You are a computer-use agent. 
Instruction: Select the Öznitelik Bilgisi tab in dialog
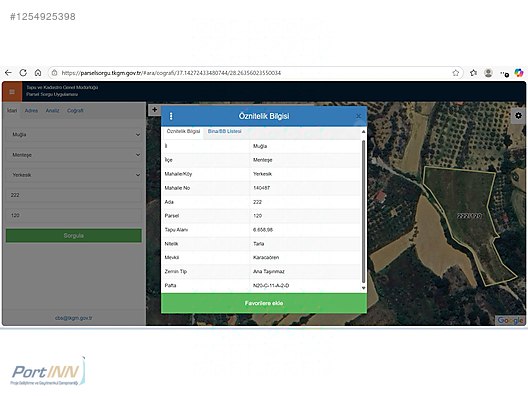184,131
